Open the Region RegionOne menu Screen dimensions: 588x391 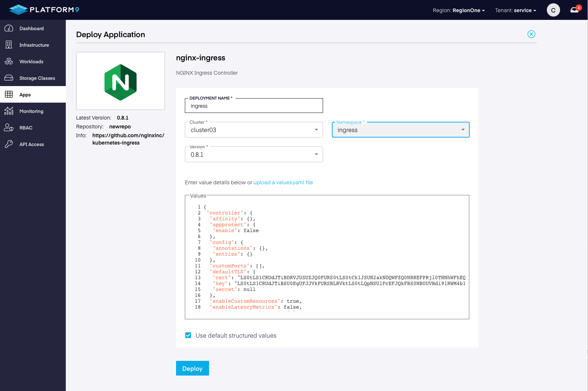[458, 10]
